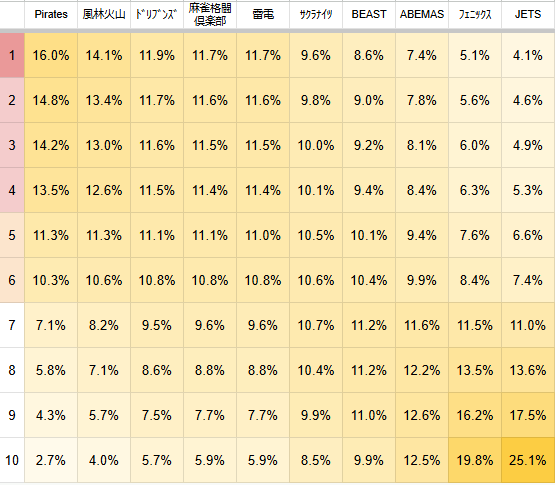Select the Pirates column header
Screen dimensions: 555x485
(51, 15)
